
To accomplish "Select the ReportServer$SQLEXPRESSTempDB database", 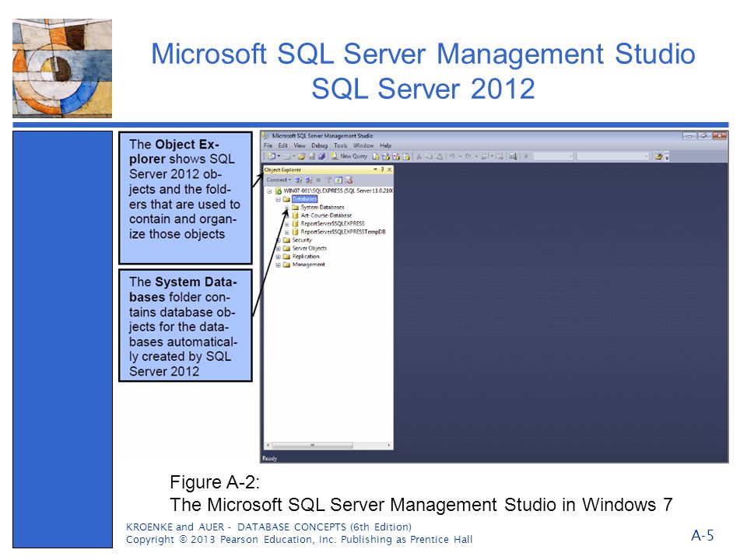I will pos(343,232).
